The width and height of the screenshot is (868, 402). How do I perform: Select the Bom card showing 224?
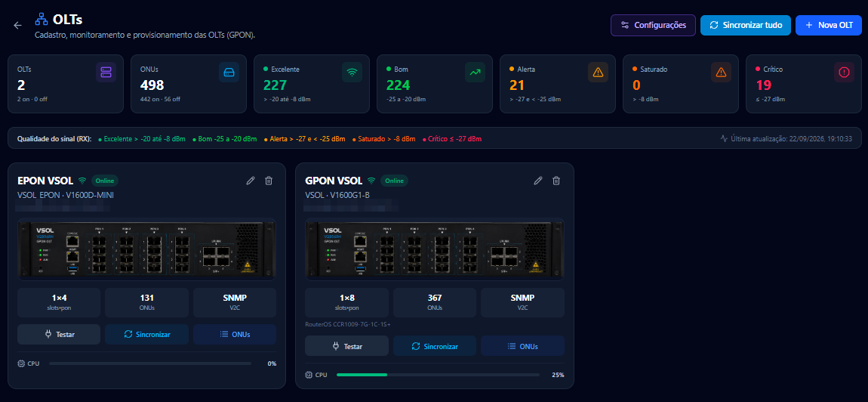[435, 84]
